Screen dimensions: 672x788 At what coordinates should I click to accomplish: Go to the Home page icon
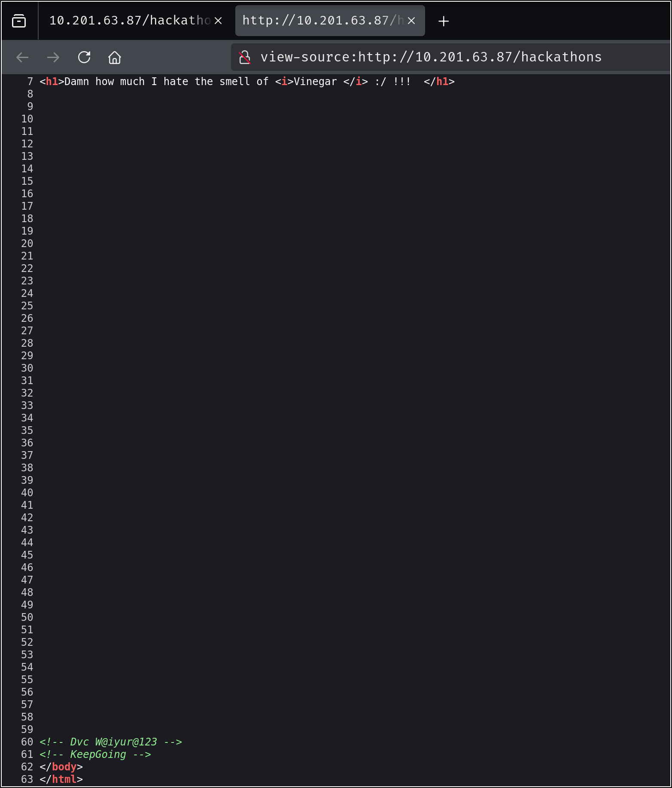click(x=115, y=57)
